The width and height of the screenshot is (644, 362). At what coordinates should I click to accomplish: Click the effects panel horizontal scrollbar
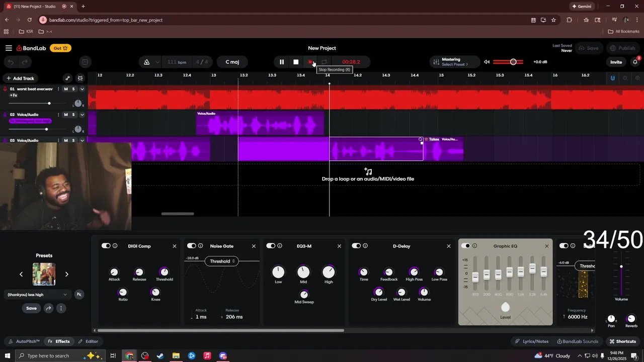pos(221,331)
